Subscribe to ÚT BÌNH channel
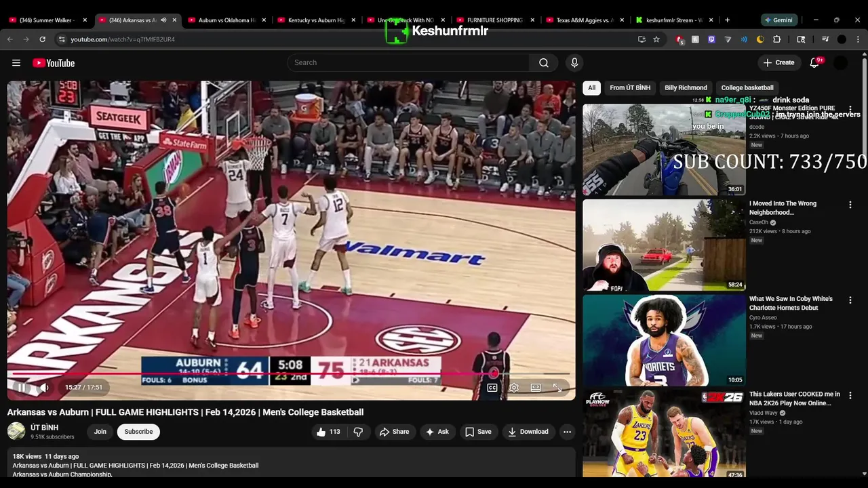 click(x=138, y=432)
